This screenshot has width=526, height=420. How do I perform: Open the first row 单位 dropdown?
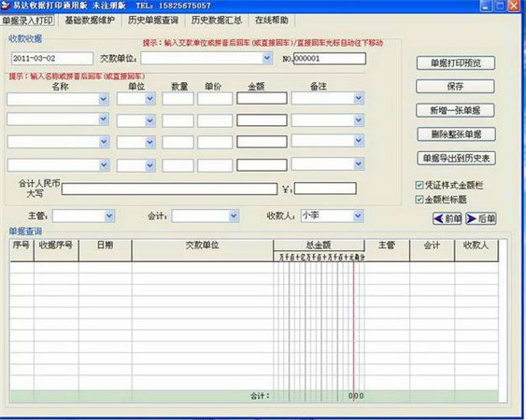coord(149,99)
